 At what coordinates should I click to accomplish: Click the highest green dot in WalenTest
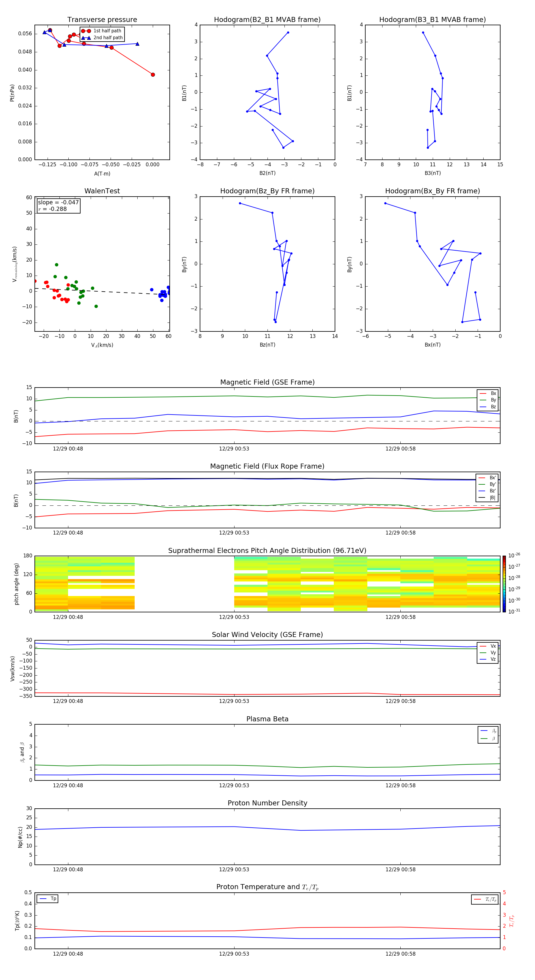tap(56, 265)
